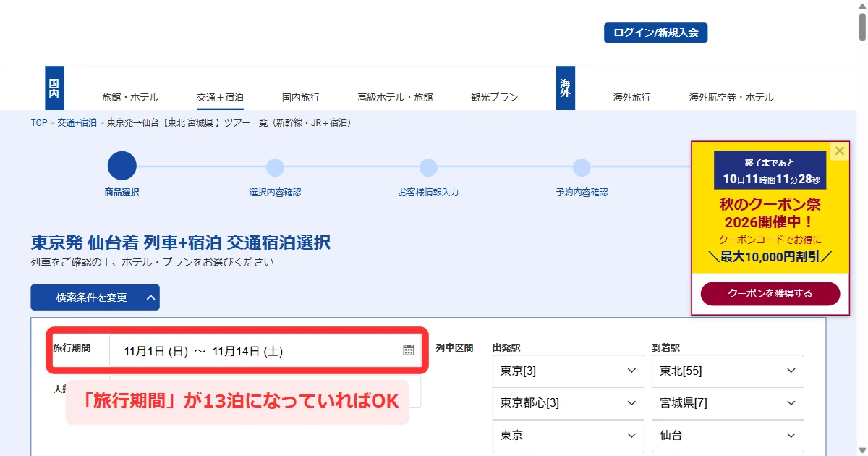The height and width of the screenshot is (456, 868).
Task: Click the 東京発 仙台着 heading
Action: pos(181,242)
